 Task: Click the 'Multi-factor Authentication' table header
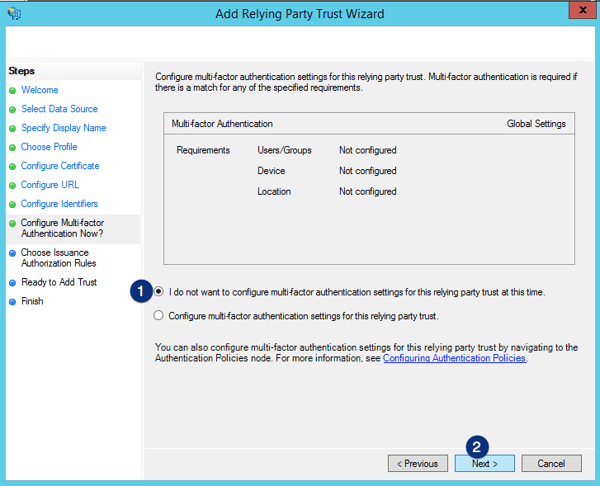point(222,124)
